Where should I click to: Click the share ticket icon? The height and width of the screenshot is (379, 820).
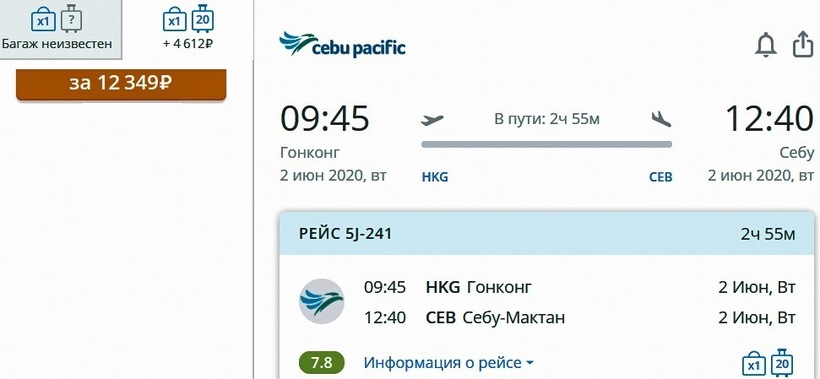coord(803,44)
